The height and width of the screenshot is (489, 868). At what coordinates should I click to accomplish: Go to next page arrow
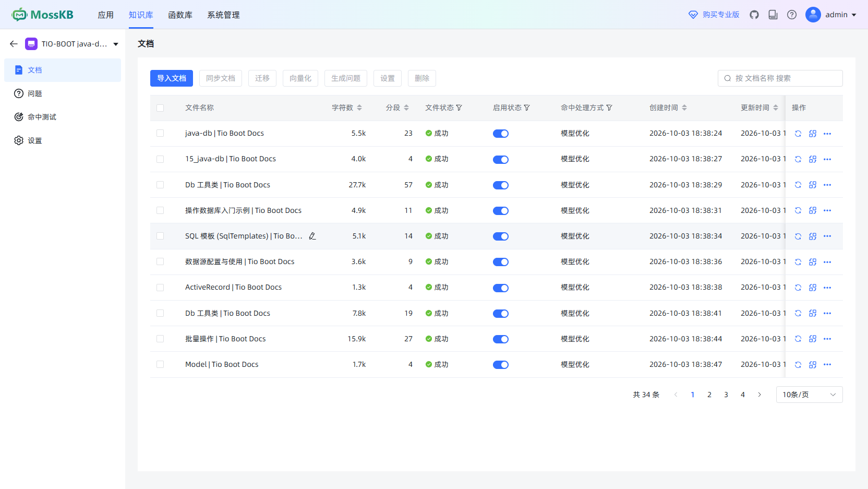[759, 395]
